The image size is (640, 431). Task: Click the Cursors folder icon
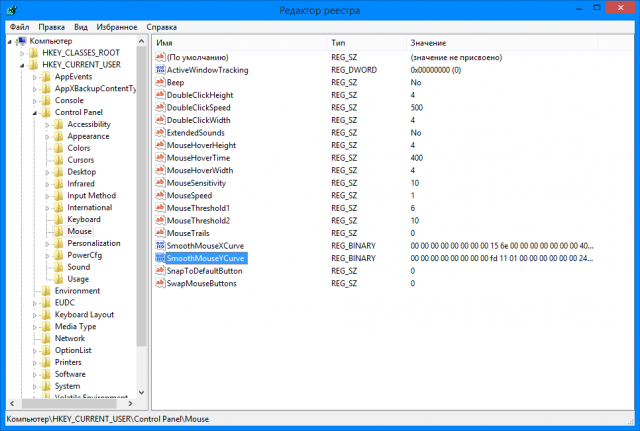(59, 160)
